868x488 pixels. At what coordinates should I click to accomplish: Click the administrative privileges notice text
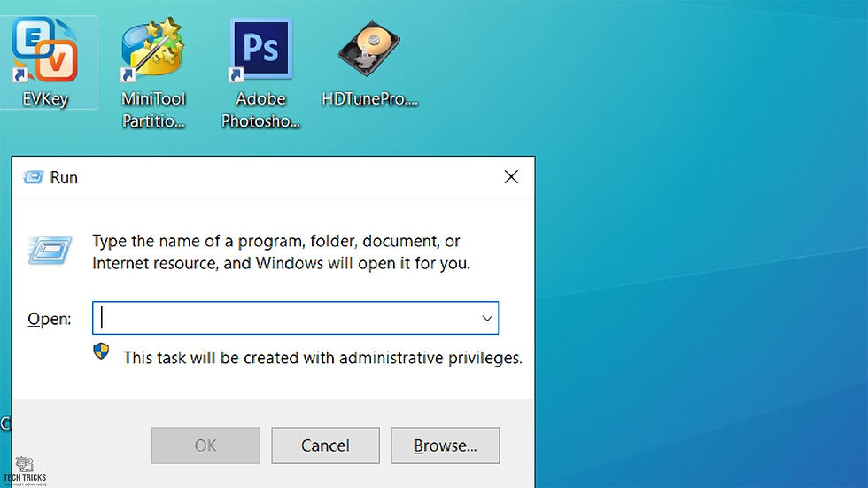(322, 358)
